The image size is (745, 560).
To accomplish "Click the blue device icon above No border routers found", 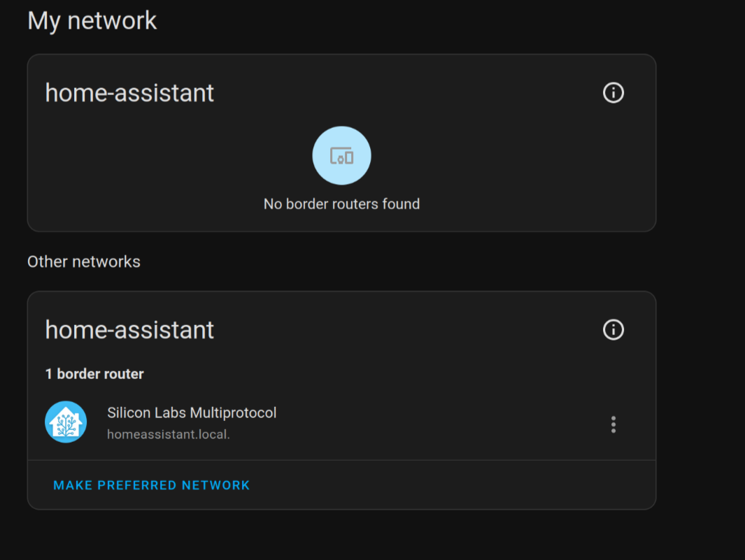I will pyautogui.click(x=341, y=155).
